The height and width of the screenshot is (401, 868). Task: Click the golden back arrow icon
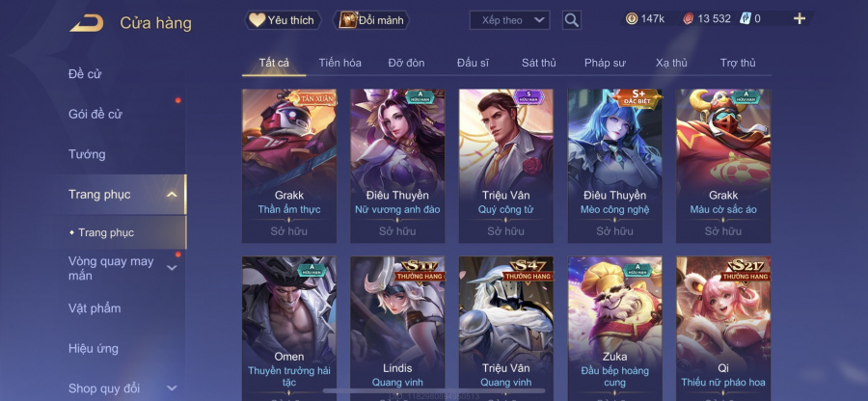tap(87, 23)
